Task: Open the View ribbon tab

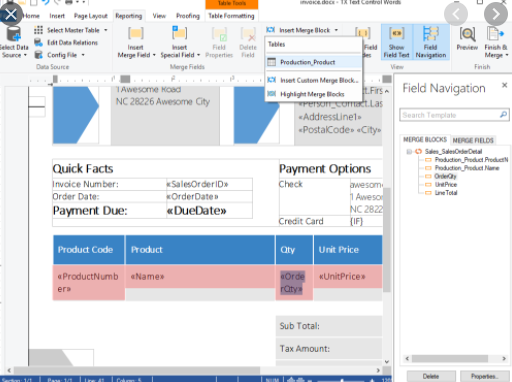Action: point(159,16)
